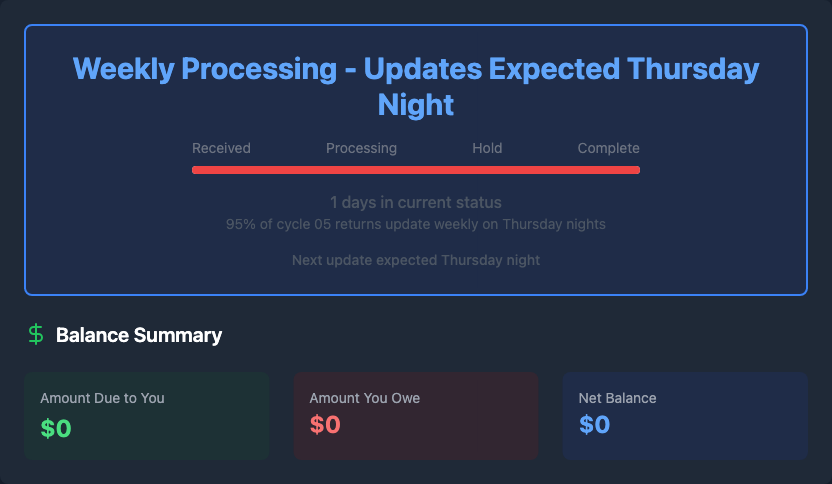Viewport: 832px width, 484px height.
Task: Open the Amount Due to You card
Action: pyautogui.click(x=146, y=416)
